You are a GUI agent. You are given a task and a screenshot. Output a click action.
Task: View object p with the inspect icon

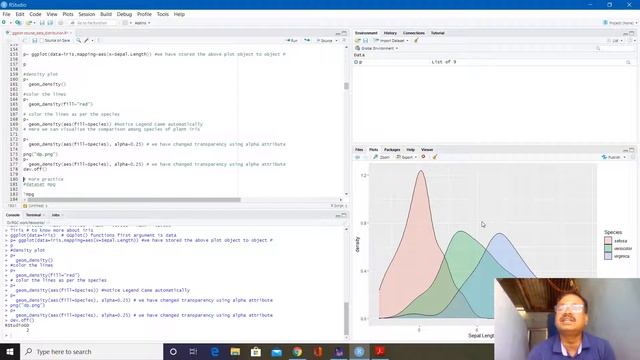(628, 62)
